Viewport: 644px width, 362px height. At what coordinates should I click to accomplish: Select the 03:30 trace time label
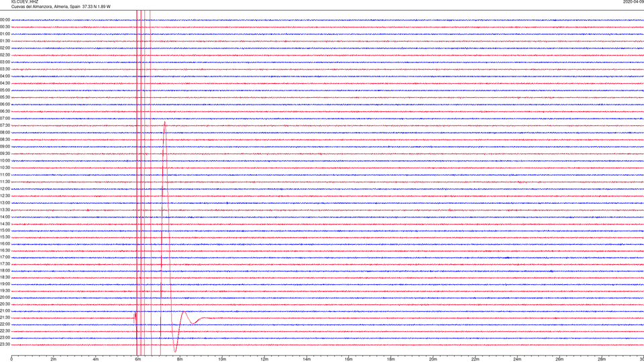[x=5, y=69]
